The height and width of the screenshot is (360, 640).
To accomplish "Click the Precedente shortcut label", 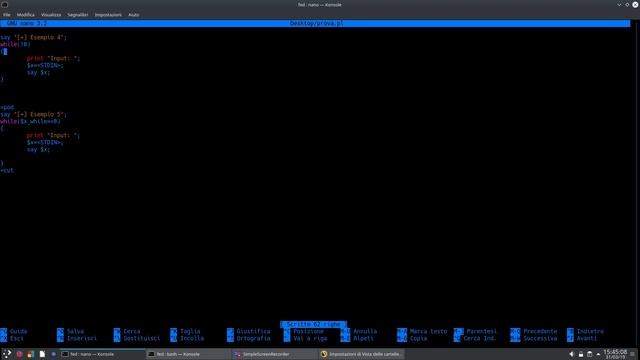I will pos(540,331).
